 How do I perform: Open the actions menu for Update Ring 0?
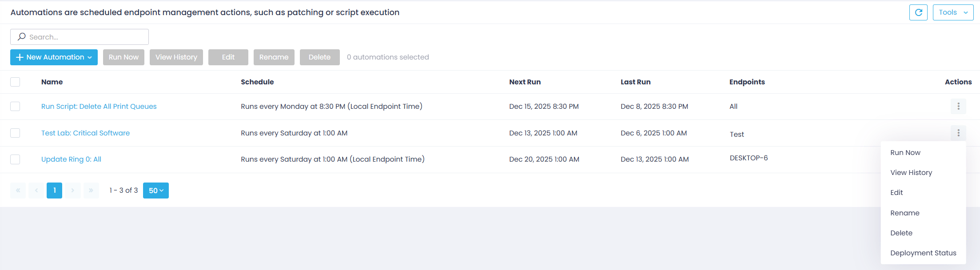click(959, 159)
